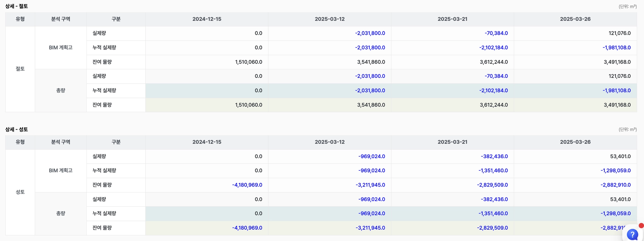Viewport: 644px width, 241px height.
Task: Click the 2024-12-15 column header in 절토 table
Action: point(207,19)
